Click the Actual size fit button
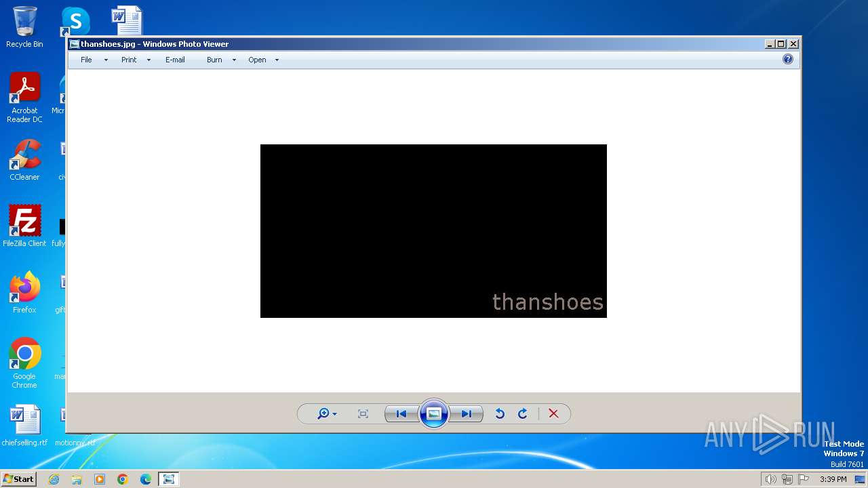 click(x=363, y=413)
